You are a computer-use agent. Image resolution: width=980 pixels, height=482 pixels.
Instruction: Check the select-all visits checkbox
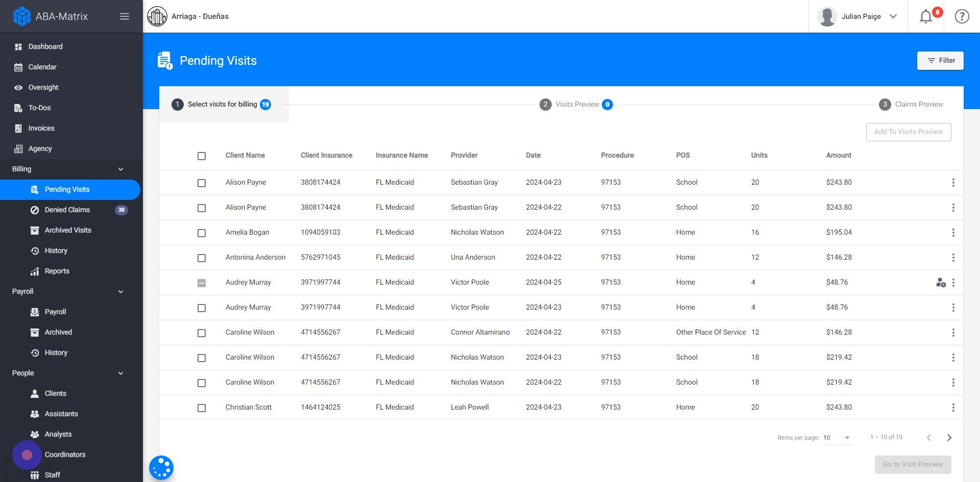tap(202, 156)
